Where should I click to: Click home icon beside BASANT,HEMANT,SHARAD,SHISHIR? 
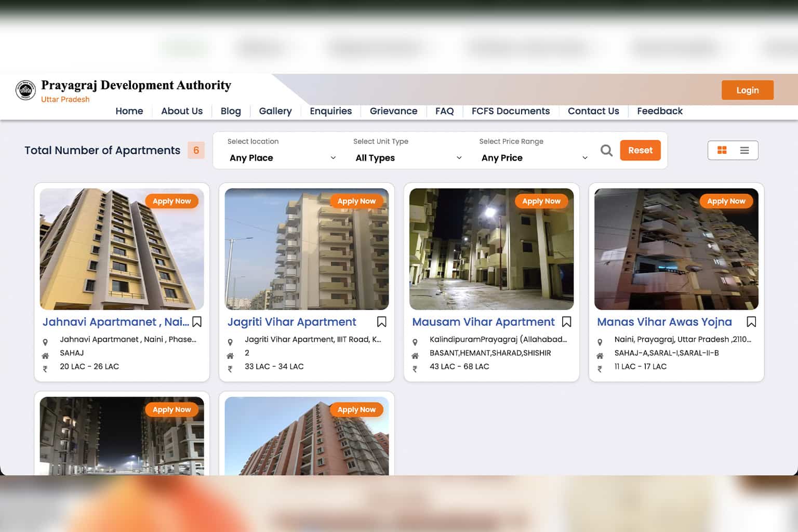pyautogui.click(x=415, y=356)
